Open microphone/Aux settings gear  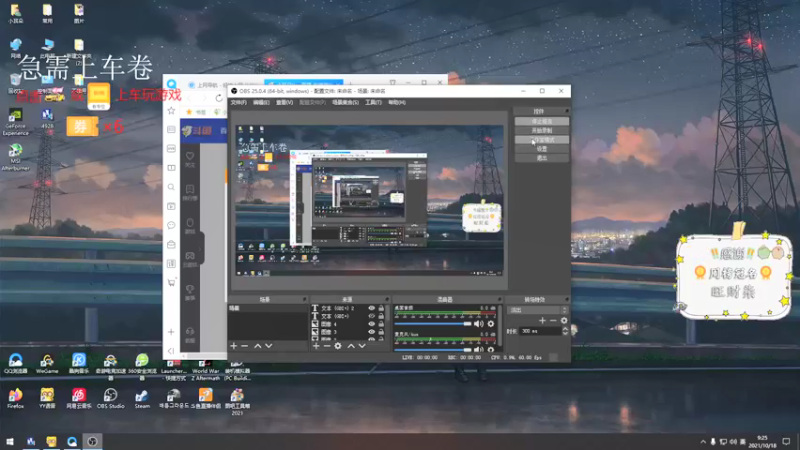pos(491,349)
